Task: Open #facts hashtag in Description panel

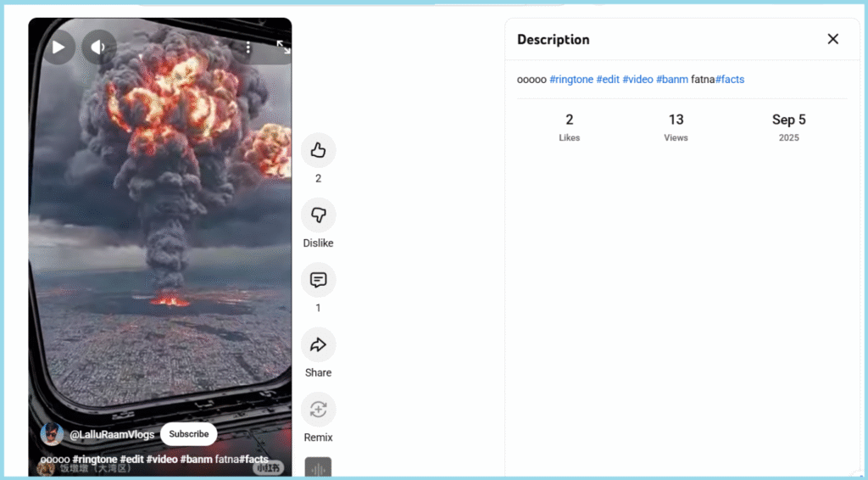Action: click(x=730, y=80)
